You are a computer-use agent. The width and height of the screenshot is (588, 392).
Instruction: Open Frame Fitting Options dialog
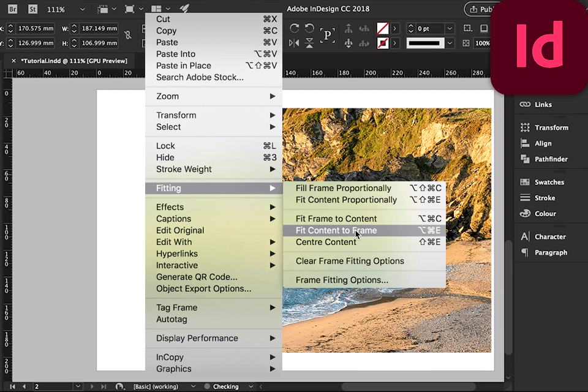point(342,280)
